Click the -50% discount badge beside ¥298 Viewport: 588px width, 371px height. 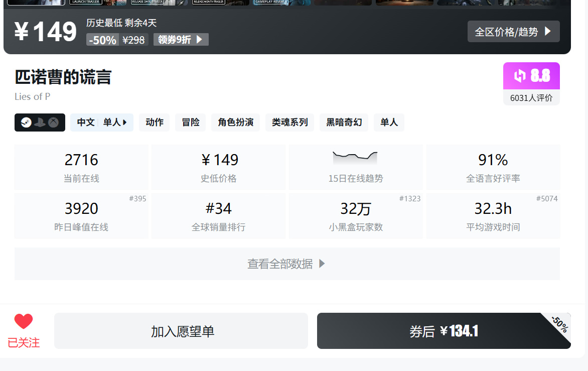click(102, 40)
